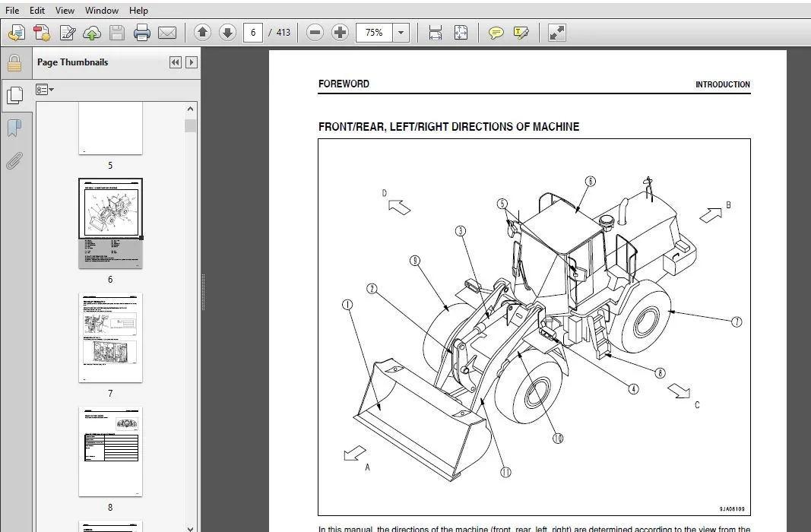
Task: Click the Create PDF icon
Action: click(41, 33)
